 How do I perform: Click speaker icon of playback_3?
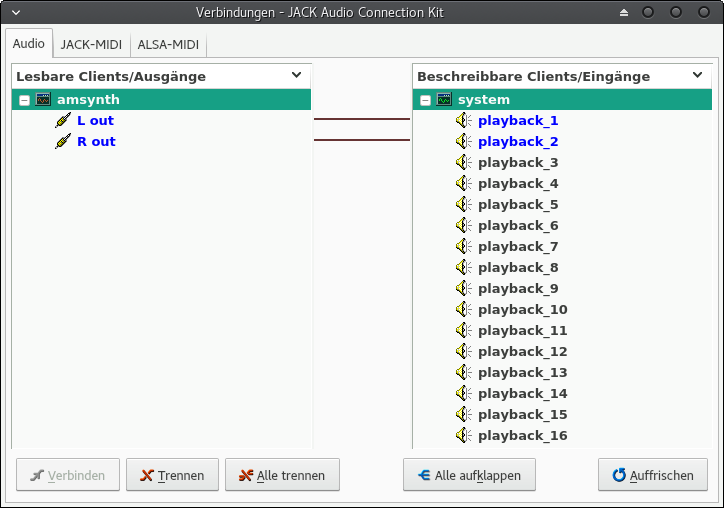pyautogui.click(x=464, y=162)
